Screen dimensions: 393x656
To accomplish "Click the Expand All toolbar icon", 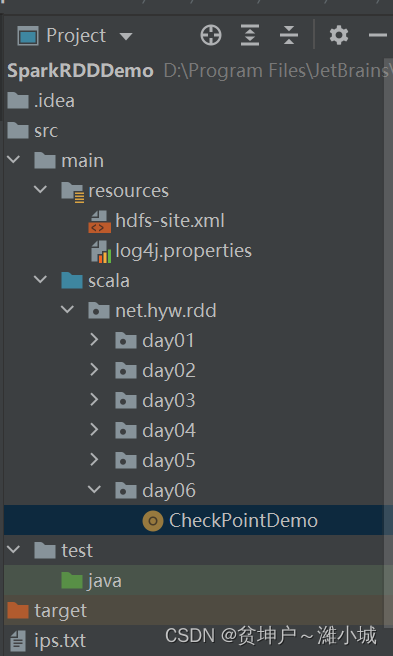I will (x=250, y=35).
